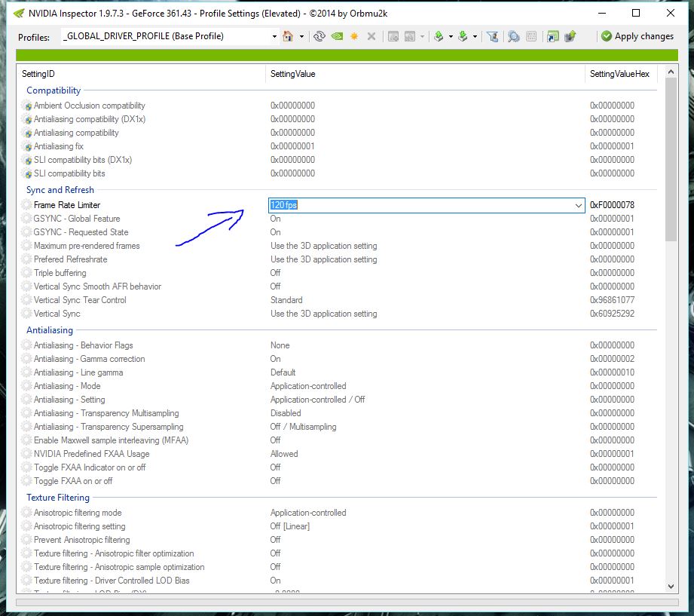Open the import profiles dropdown arrow
Screen dimensions: 694x616
[475, 36]
